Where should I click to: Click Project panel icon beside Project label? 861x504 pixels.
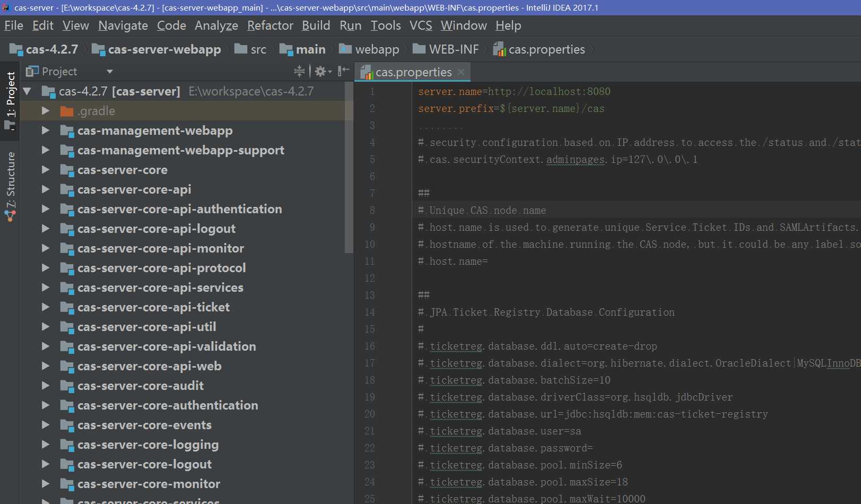[x=32, y=71]
